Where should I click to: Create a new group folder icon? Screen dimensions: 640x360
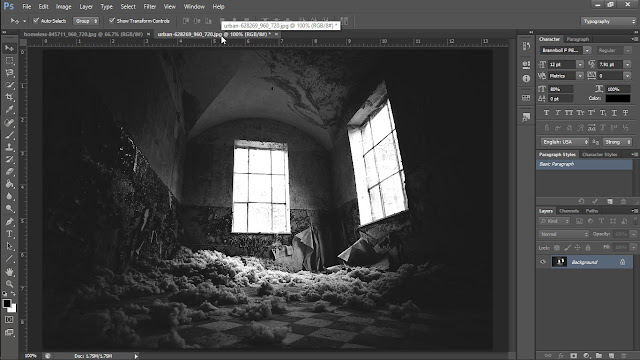(598, 356)
